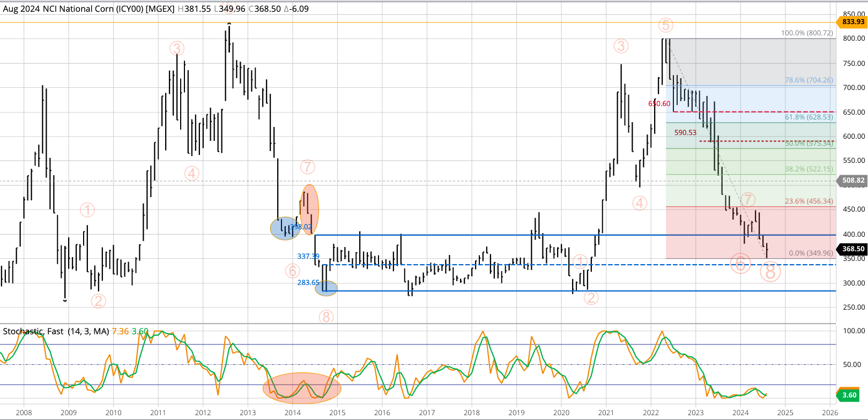Click the black 368.50 current price tag
The image size is (868, 420).
point(852,249)
